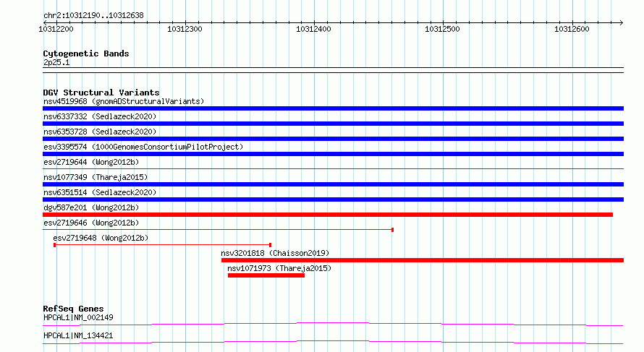Image resolution: width=644 pixels, height=352 pixels.
Task: Click the short nsv1071973 (Thareja2015) bar
Action: point(266,275)
